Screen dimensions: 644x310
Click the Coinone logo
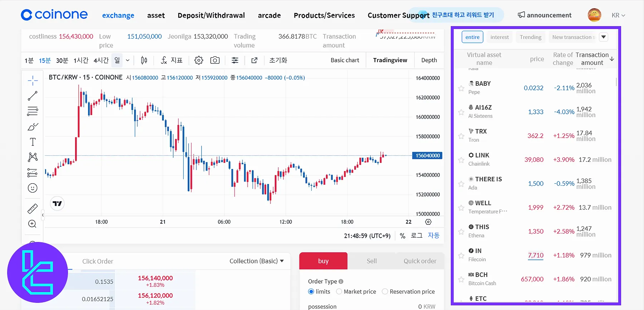pos(54,15)
